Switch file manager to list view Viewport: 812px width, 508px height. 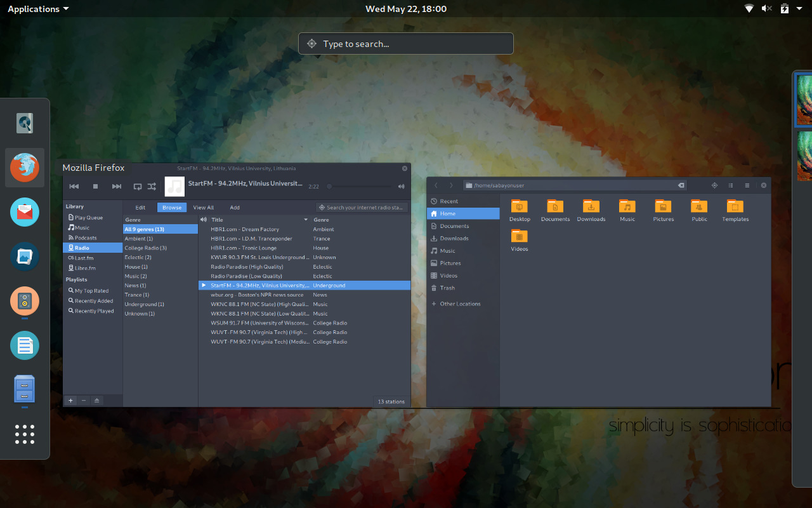(731, 185)
